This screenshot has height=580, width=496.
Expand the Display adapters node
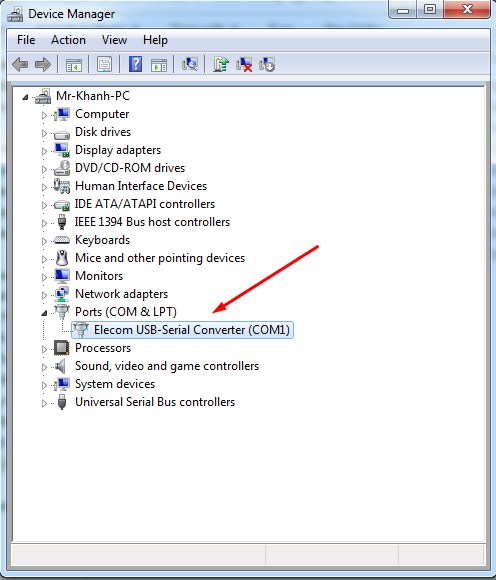[x=44, y=151]
